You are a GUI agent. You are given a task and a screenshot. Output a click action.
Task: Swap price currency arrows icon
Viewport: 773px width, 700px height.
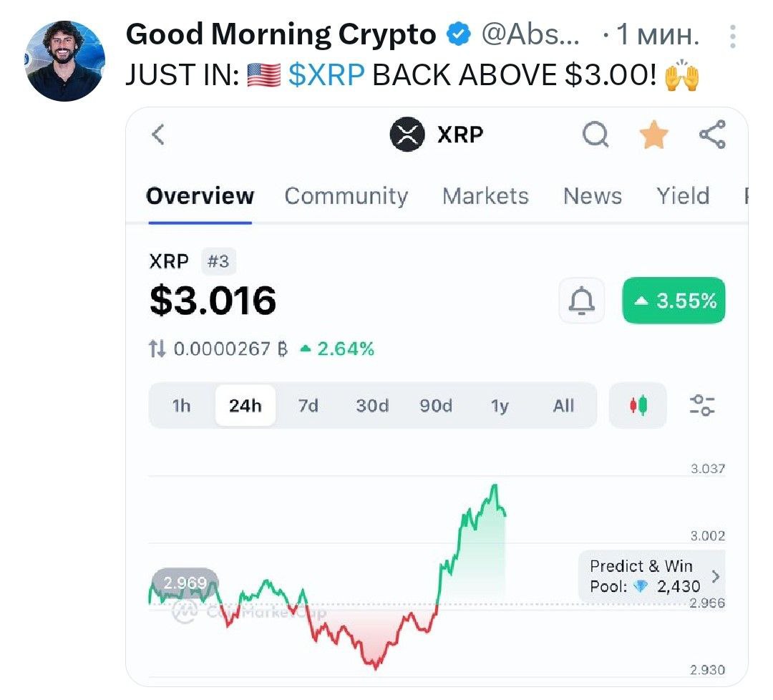pyautogui.click(x=157, y=349)
